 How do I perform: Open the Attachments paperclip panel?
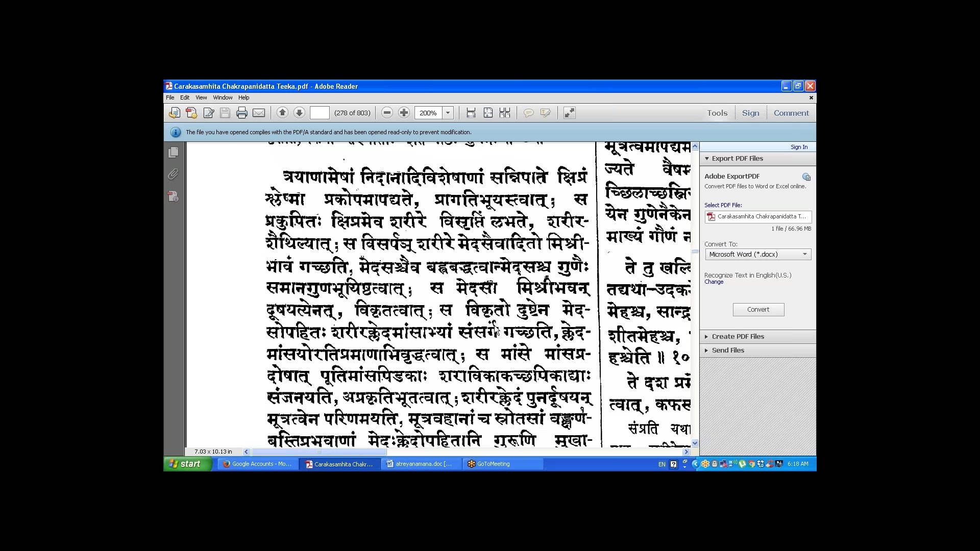click(x=174, y=174)
